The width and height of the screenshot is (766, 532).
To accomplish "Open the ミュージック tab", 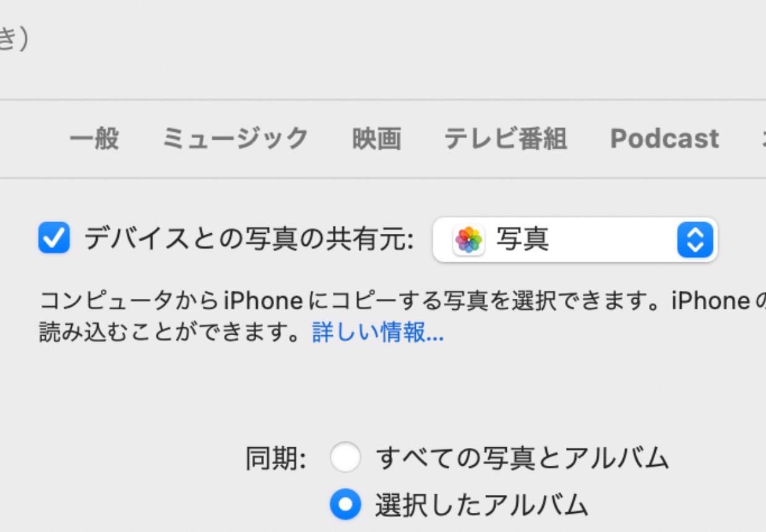I will coord(235,139).
